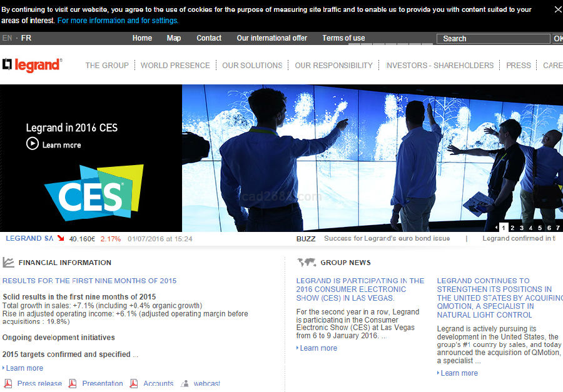563x392 pixels.
Task: Click the PDF icon next to Presentation
Action: pyautogui.click(x=73, y=383)
